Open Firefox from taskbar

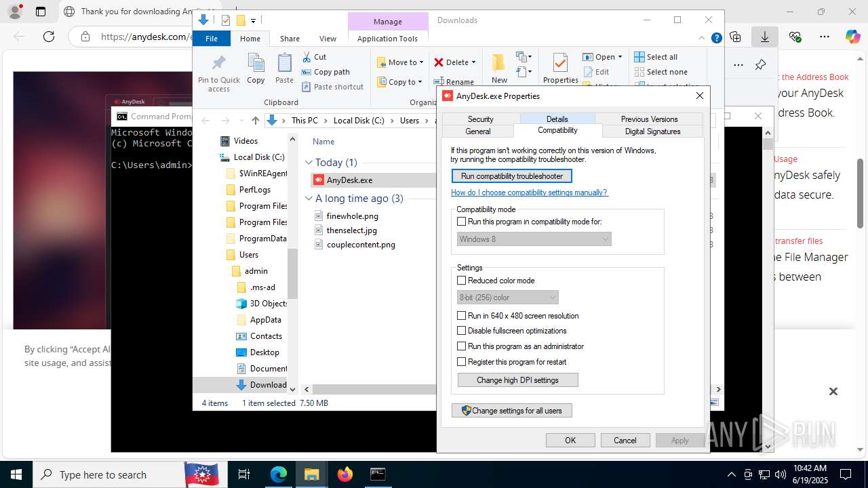click(x=344, y=474)
